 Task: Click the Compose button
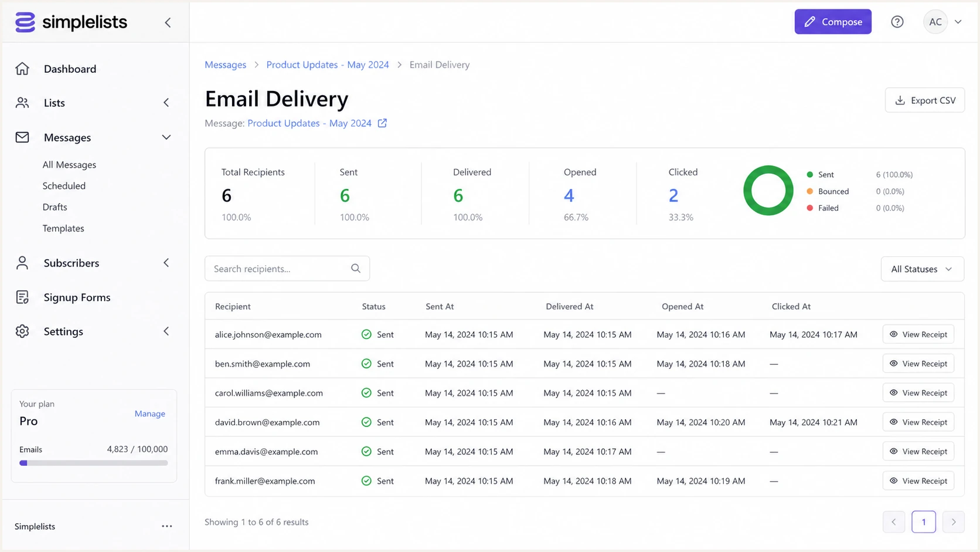point(833,22)
